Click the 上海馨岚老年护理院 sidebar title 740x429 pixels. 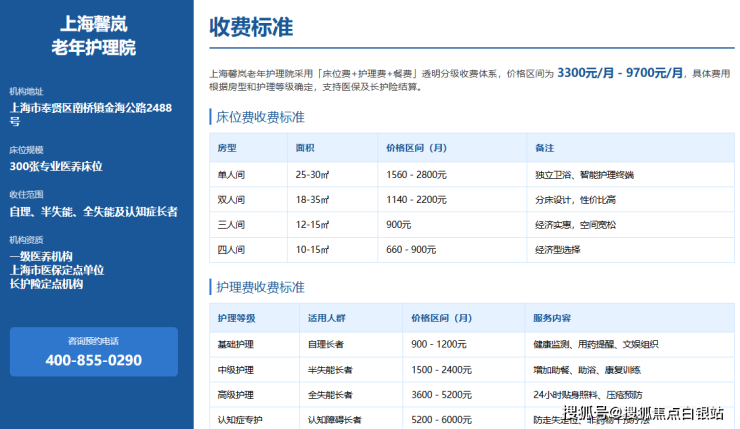[x=93, y=36]
